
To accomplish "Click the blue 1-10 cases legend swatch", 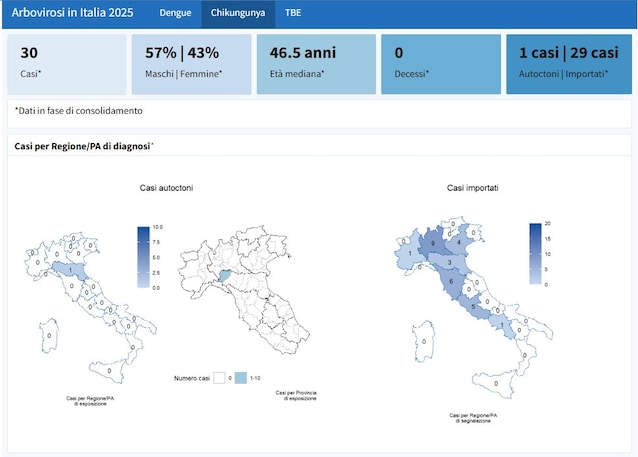I will pyautogui.click(x=240, y=378).
